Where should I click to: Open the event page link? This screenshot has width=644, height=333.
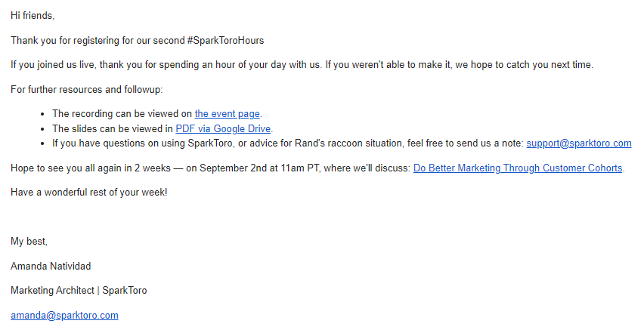[x=227, y=113]
